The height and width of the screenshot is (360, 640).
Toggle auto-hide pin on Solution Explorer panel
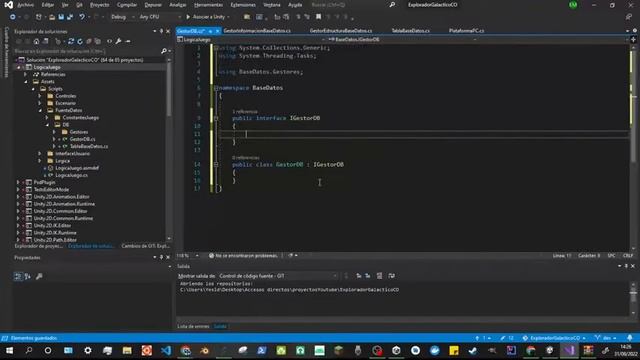(x=161, y=31)
